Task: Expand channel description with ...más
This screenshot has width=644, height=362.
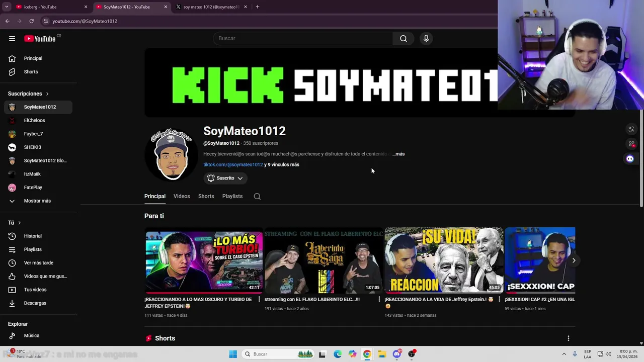Action: (398, 154)
